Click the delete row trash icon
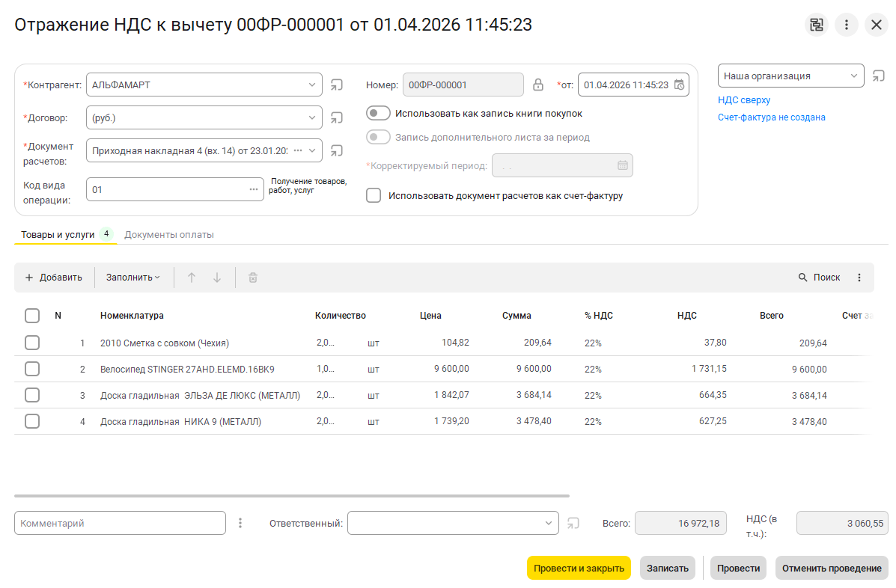This screenshot has height=588, width=896. [x=253, y=278]
